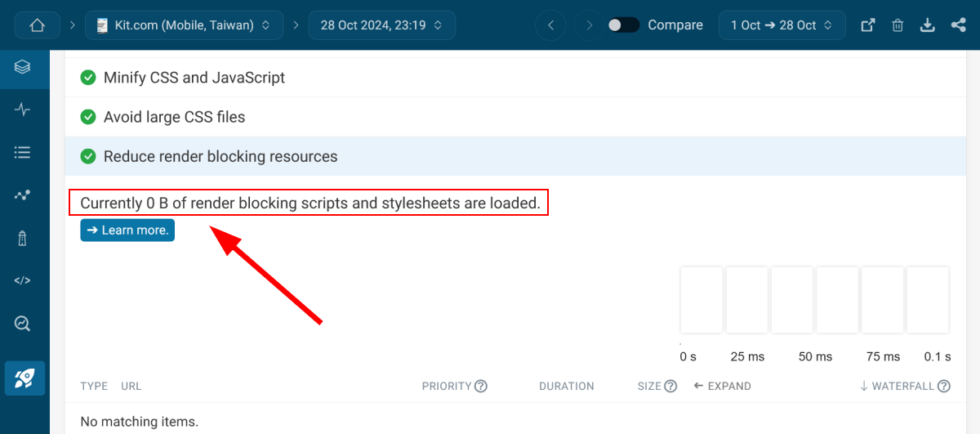Click the last filmstrip frame thumbnail
The width and height of the screenshot is (980, 434).
tap(928, 300)
